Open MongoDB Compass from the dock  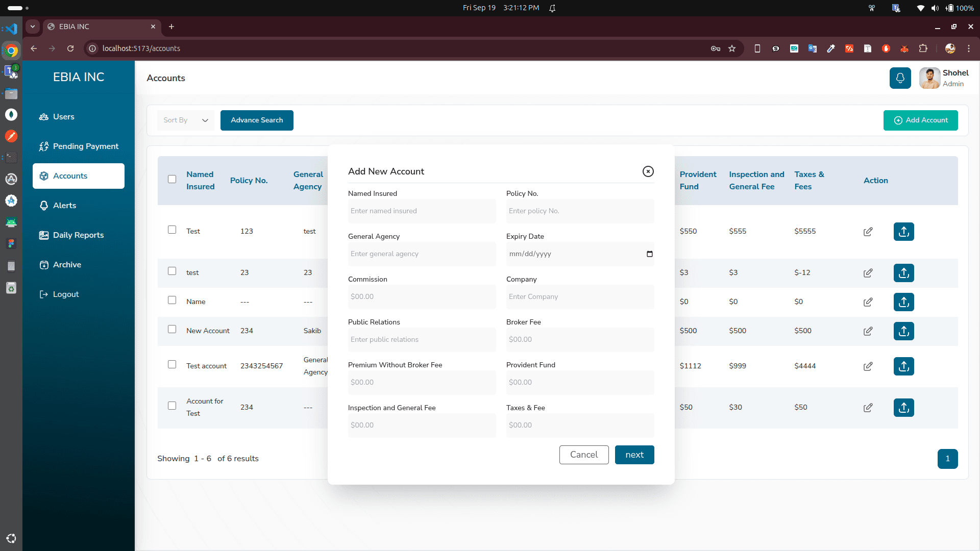pyautogui.click(x=11, y=115)
